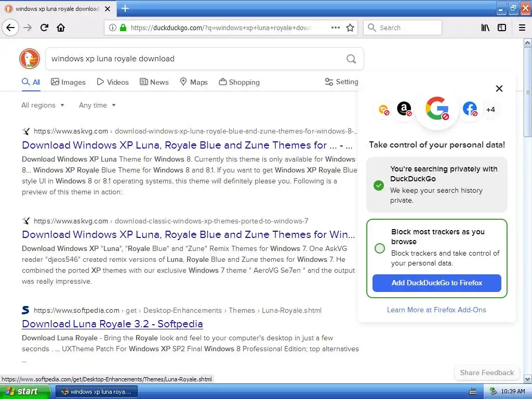This screenshot has height=399, width=532.
Task: Click the system tray network icon
Action: click(494, 392)
